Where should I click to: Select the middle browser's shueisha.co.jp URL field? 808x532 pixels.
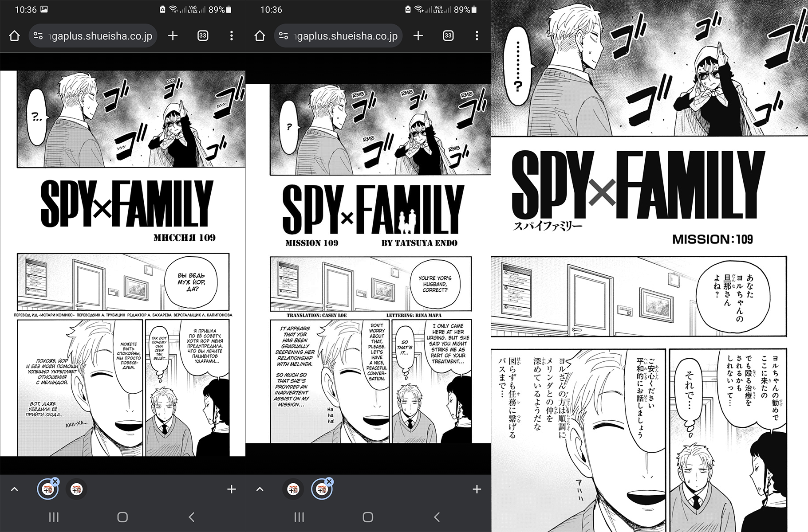coord(338,36)
